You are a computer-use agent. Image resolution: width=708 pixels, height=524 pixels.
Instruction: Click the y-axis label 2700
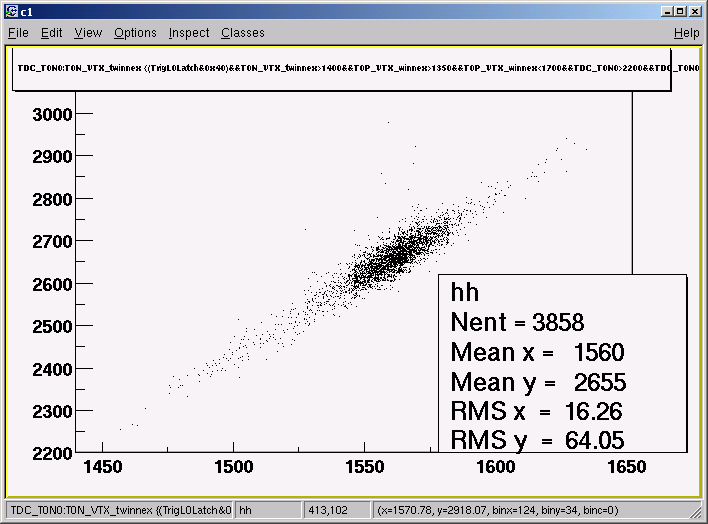pos(52,242)
